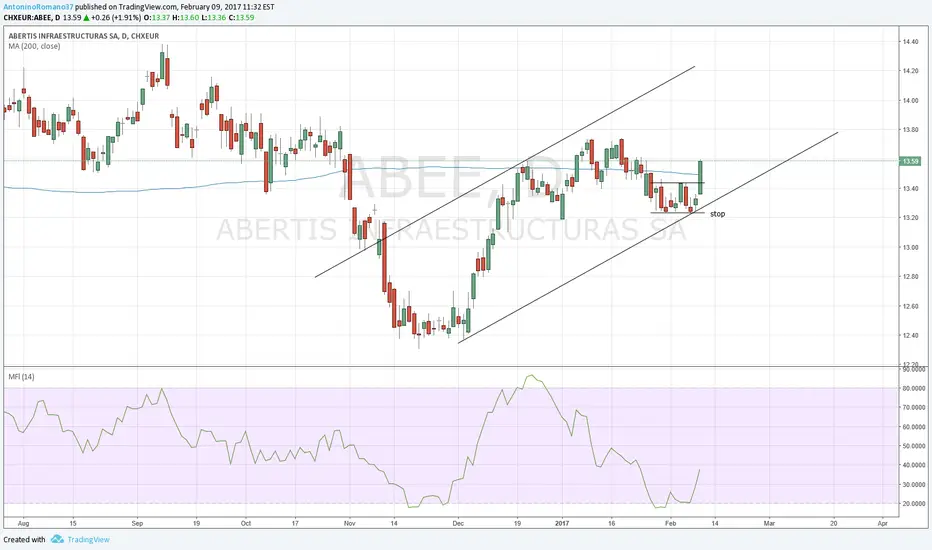Select the MA (200, close) indicator label
Viewport: 932px width, 550px height.
pyautogui.click(x=34, y=46)
